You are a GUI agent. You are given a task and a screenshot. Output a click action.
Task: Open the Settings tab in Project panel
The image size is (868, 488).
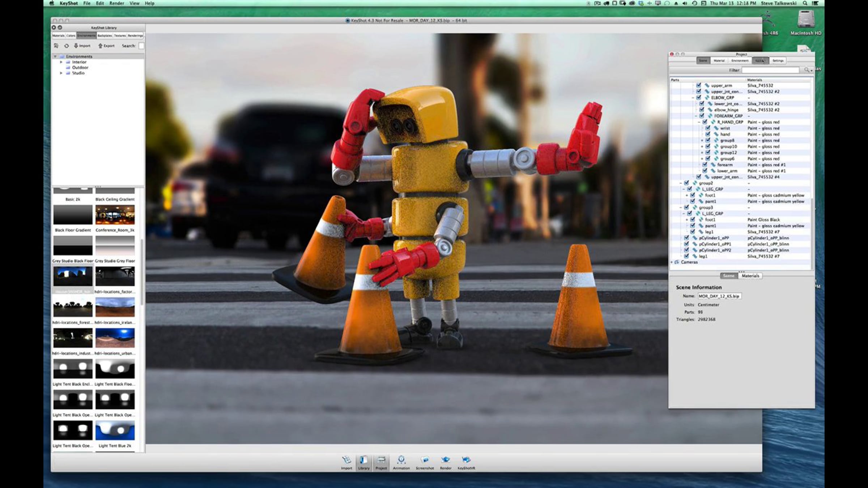[778, 61]
